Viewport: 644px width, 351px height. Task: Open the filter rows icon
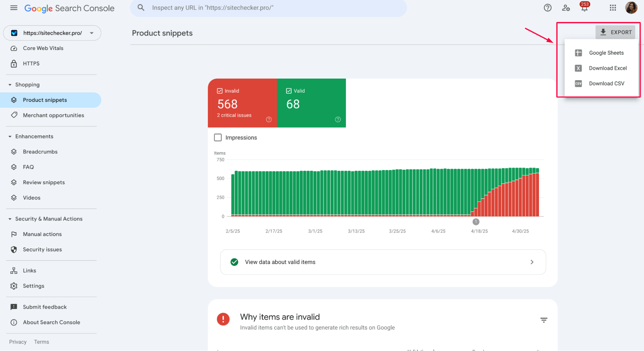(543, 320)
